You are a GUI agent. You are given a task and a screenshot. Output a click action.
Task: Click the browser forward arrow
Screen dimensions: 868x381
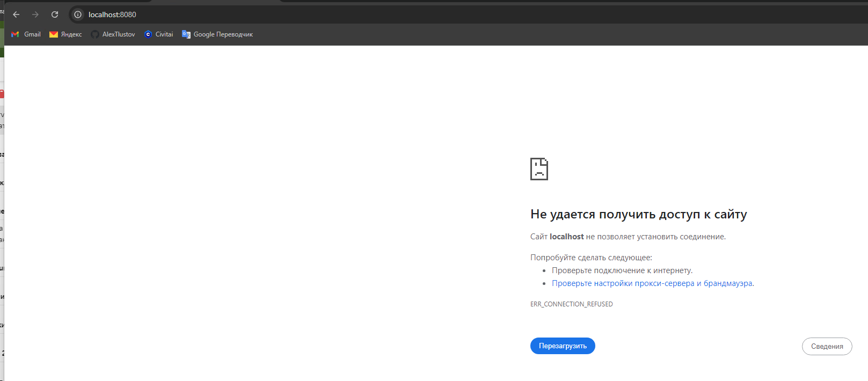click(x=35, y=14)
